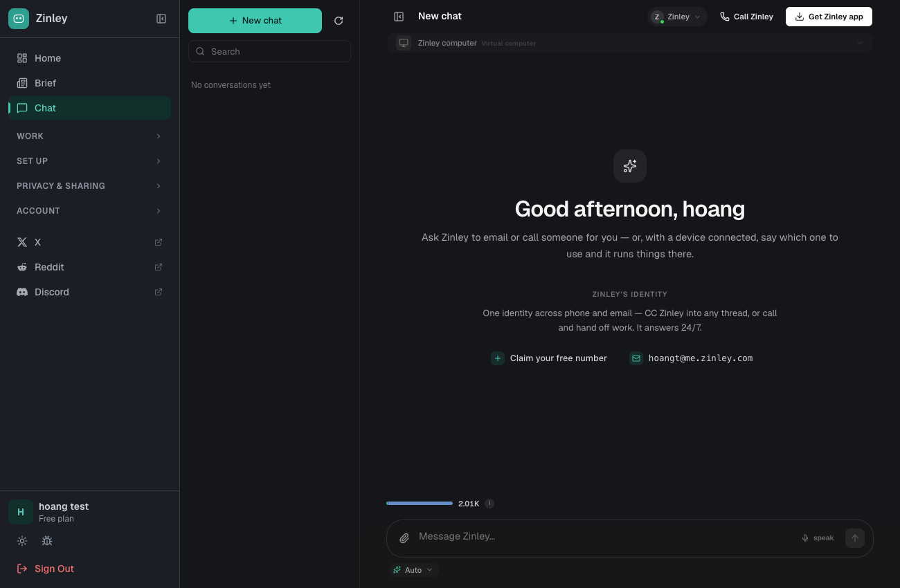Click the H user avatar
The image size is (900, 588).
(x=21, y=512)
